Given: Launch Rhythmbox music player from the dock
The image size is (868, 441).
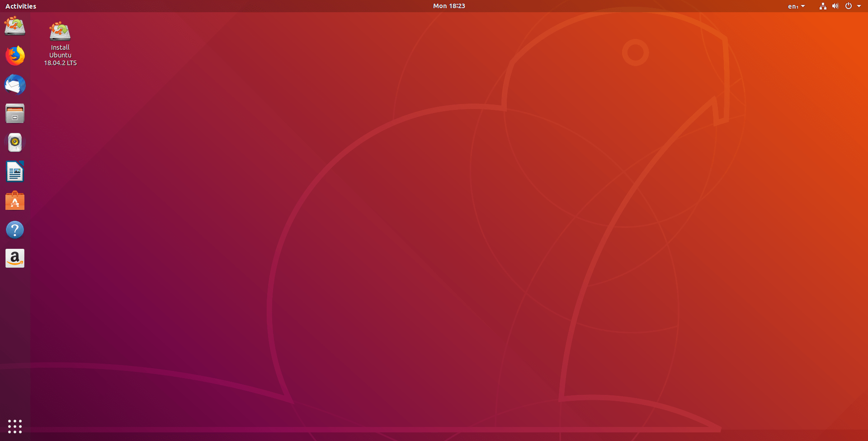Looking at the screenshot, I should (15, 142).
